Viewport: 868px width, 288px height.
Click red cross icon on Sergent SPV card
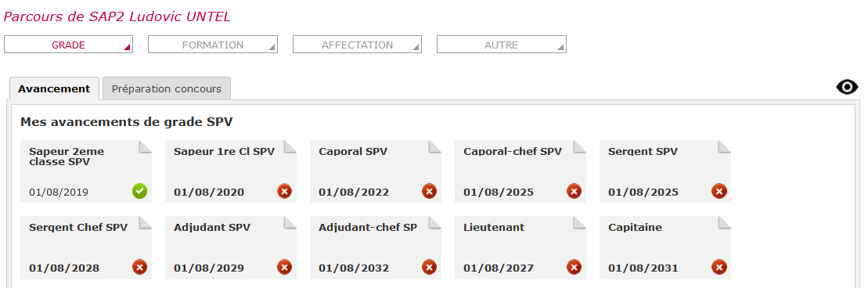(x=719, y=192)
